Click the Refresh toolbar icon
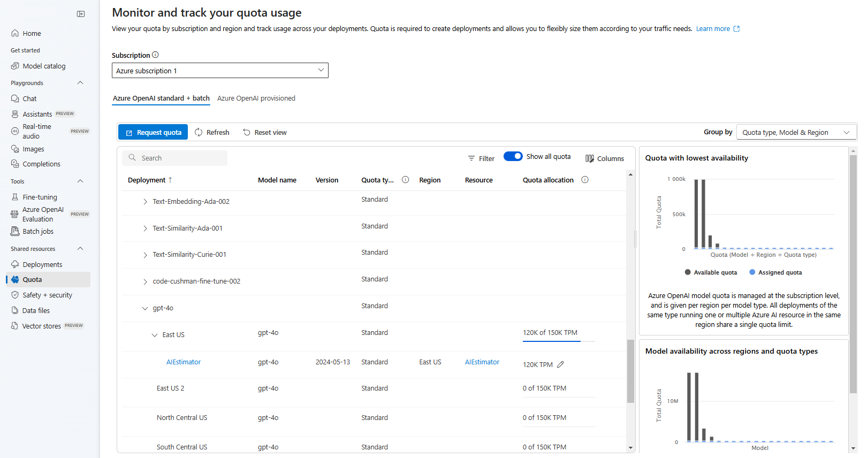 199,132
